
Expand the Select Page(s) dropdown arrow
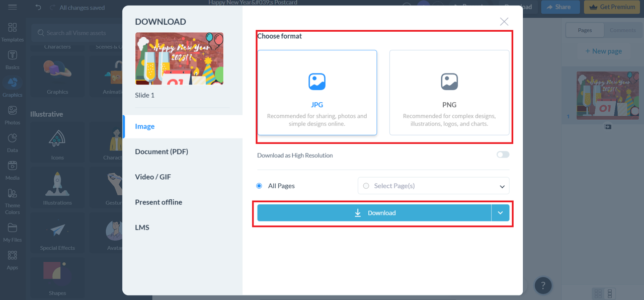502,186
